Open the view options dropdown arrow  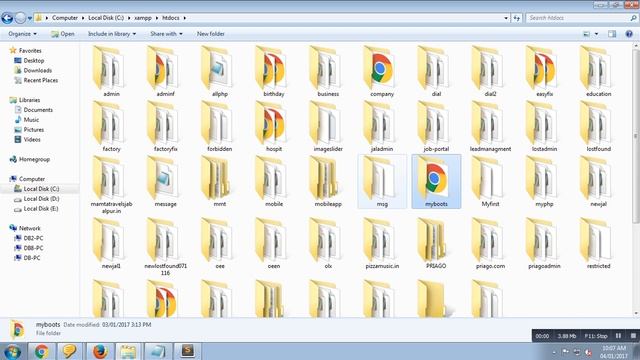tap(596, 34)
